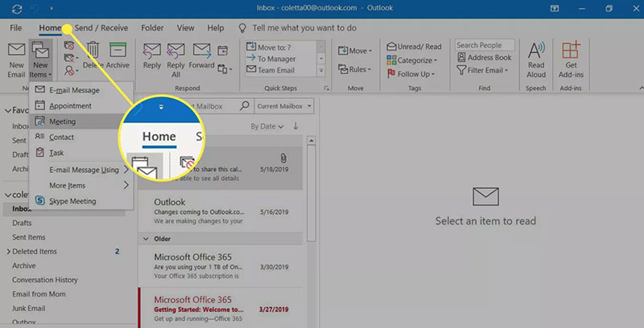Click the Meeting reply icon in Respond group
Screen dimensions: 644x328
223,51
